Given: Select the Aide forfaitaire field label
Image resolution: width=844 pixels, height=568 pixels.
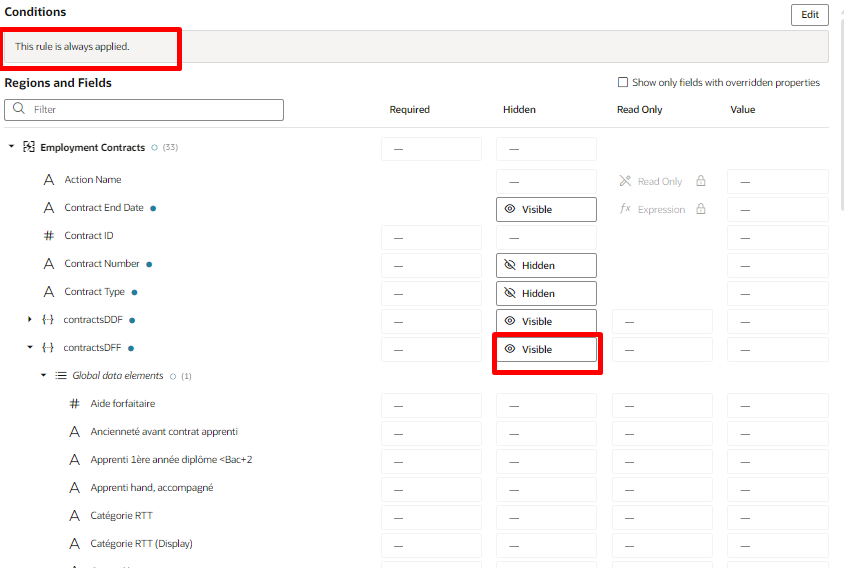Looking at the screenshot, I should point(123,403).
